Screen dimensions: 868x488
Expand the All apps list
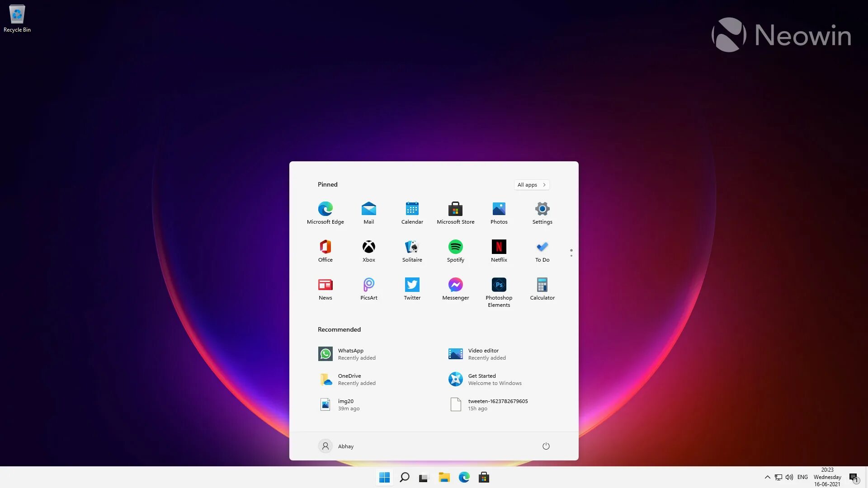click(x=531, y=185)
